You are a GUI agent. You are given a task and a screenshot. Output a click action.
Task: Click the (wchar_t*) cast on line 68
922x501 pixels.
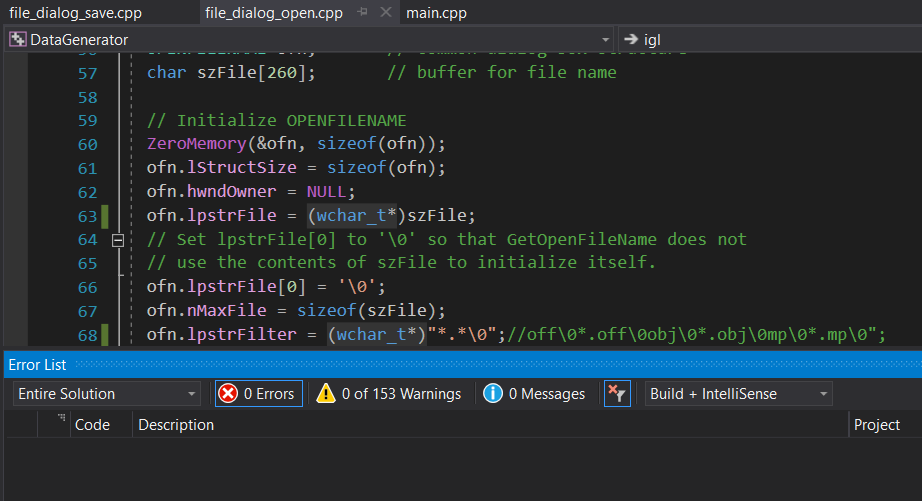pos(376,334)
